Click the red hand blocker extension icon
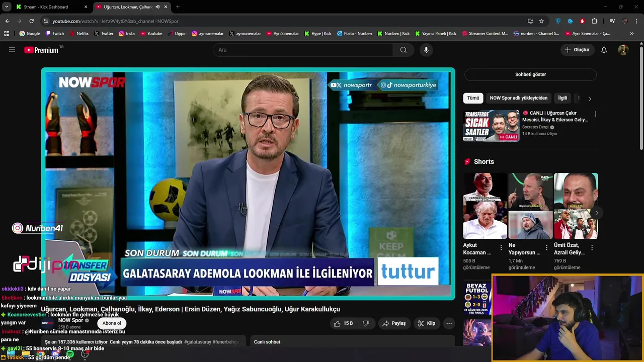The width and height of the screenshot is (644, 362). click(582, 21)
